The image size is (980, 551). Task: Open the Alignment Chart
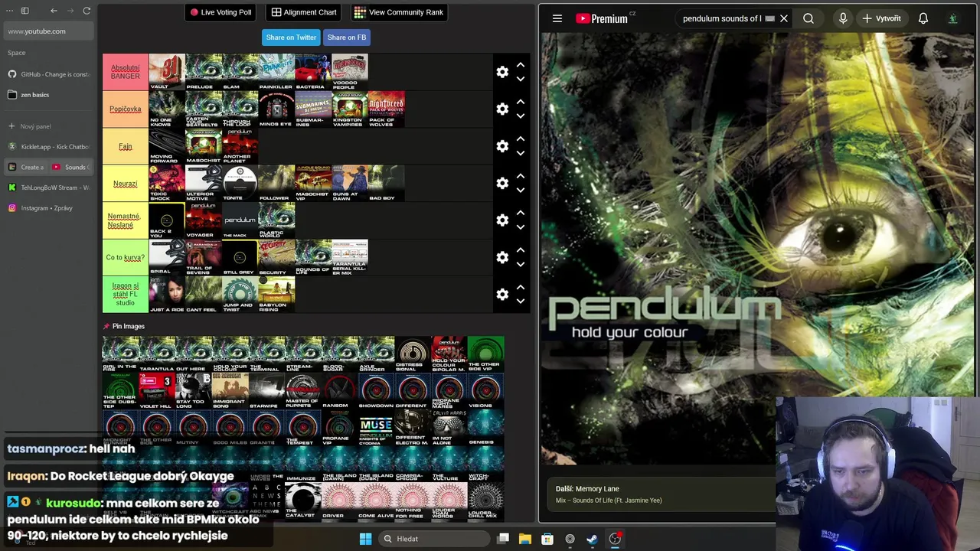click(304, 12)
